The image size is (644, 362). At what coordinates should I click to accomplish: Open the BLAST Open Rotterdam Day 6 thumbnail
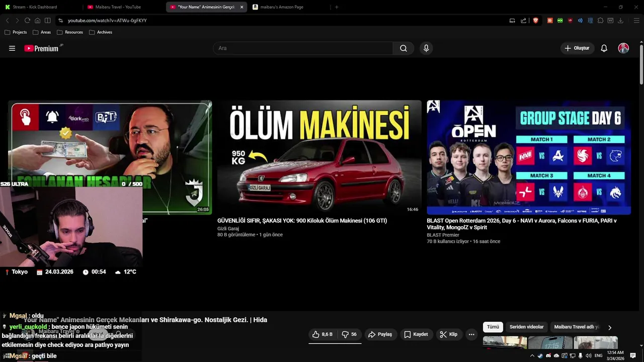pyautogui.click(x=529, y=157)
